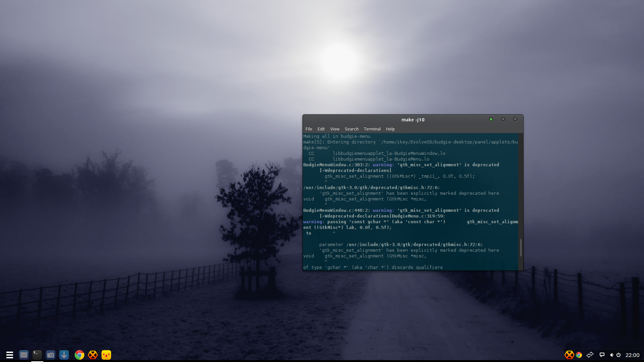Click 'BudgieMenuWindow.c:448:2:' warning text
This screenshot has width=644, height=362.
tap(337, 210)
